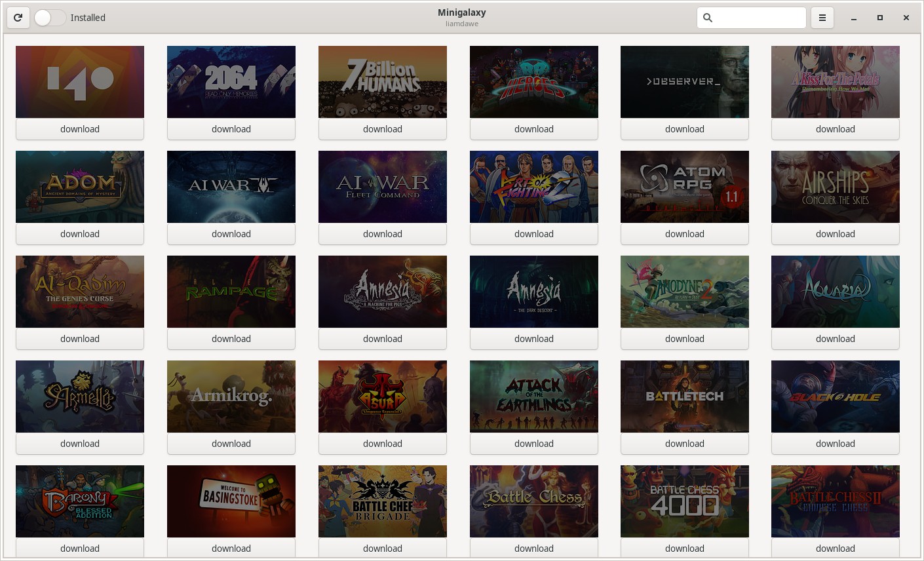Select the Aquaria thumbnail

836,292
